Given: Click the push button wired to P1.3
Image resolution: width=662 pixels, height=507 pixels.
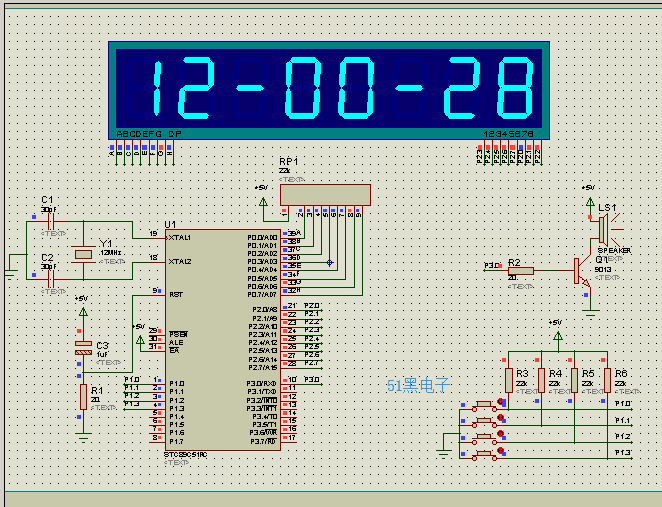Looking at the screenshot, I should coord(484,455).
